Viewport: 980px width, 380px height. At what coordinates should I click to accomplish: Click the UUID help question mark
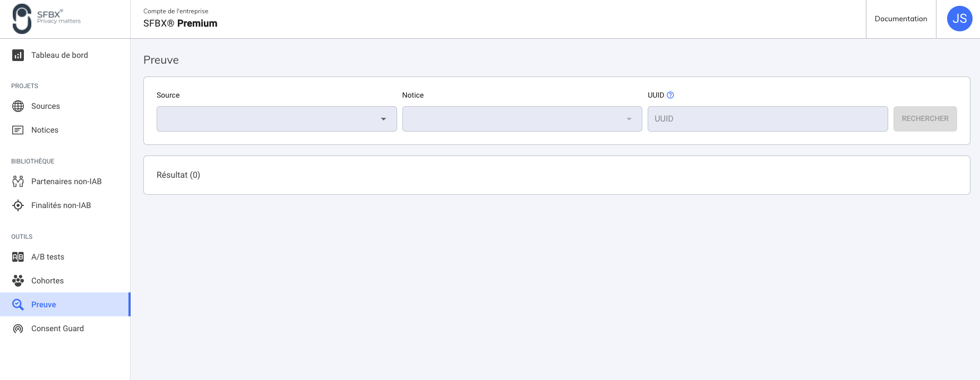pyautogui.click(x=670, y=95)
